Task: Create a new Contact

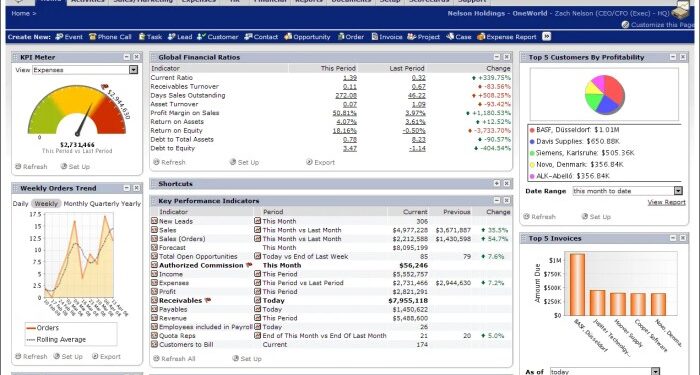Action: point(261,37)
